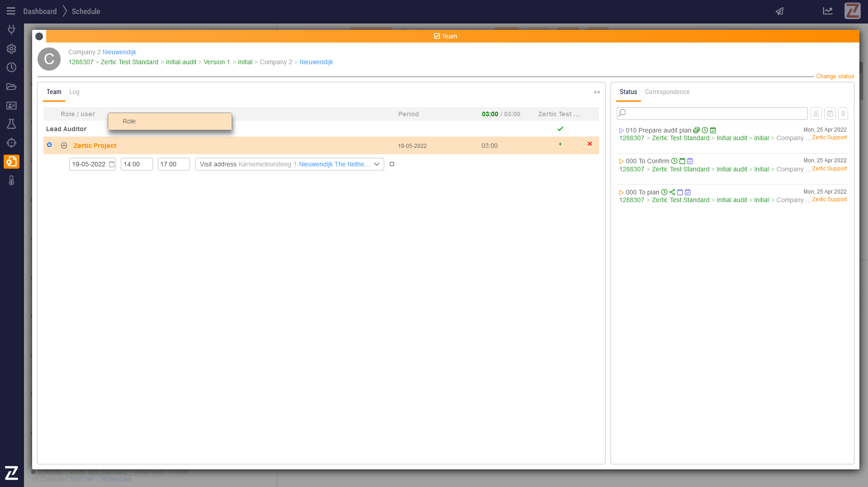Click the green plus on Zertic Project row
Viewport: 868px width, 487px height.
point(560,144)
